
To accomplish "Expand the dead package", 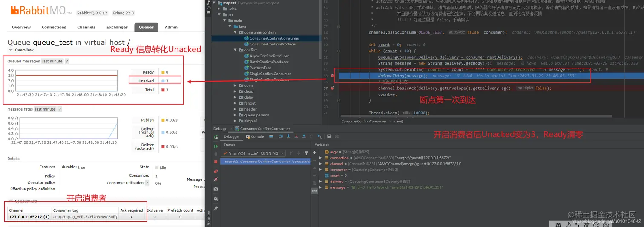I will (235, 91).
